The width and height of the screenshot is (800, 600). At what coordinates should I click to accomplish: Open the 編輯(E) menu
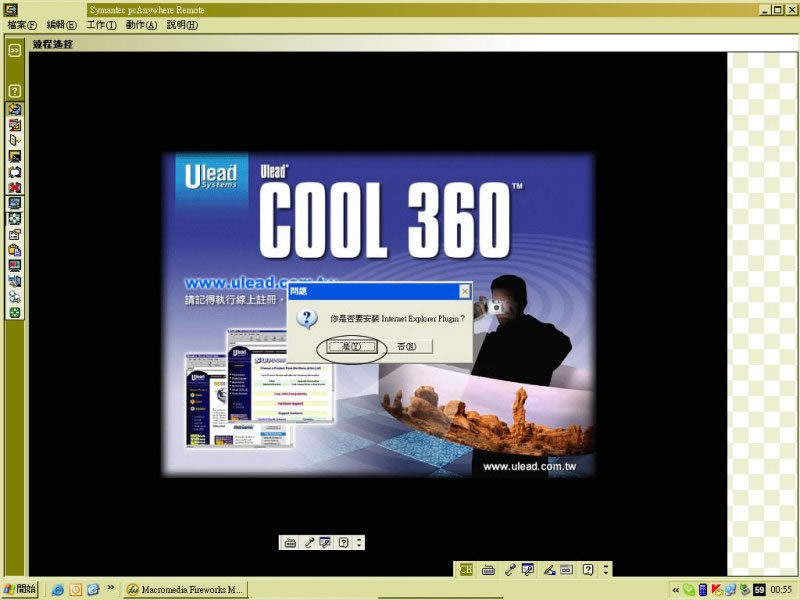click(61, 25)
